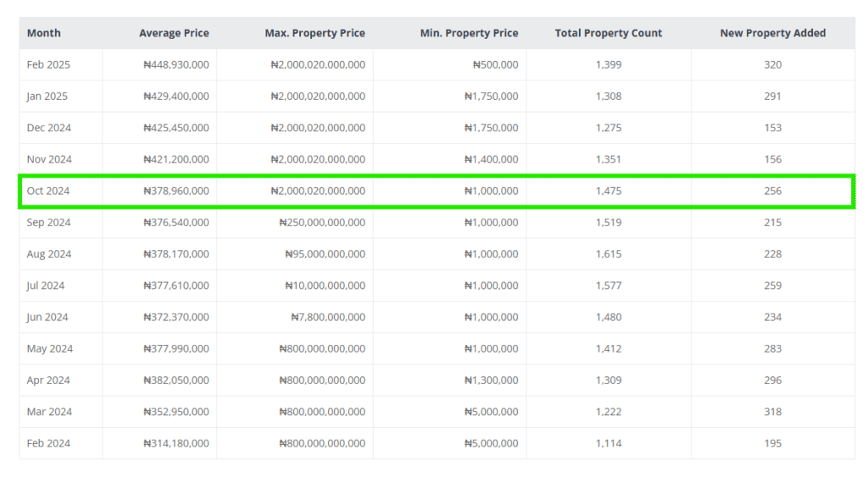Click Feb 2025 max price ₦2,000,020,000,000
Viewport: 868px width, 477px height.
(x=318, y=64)
